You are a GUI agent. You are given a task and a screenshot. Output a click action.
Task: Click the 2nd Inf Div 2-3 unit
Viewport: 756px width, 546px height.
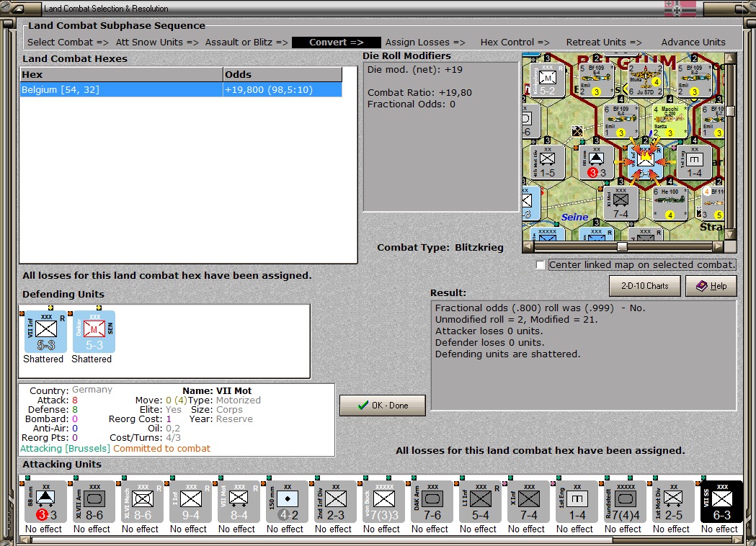point(335,502)
